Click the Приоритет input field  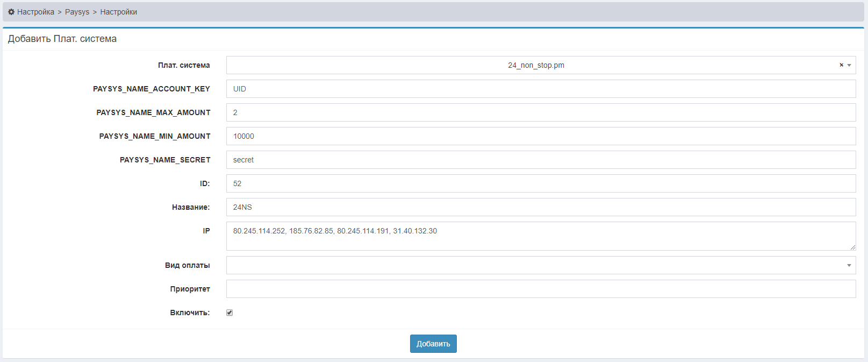pyautogui.click(x=541, y=289)
